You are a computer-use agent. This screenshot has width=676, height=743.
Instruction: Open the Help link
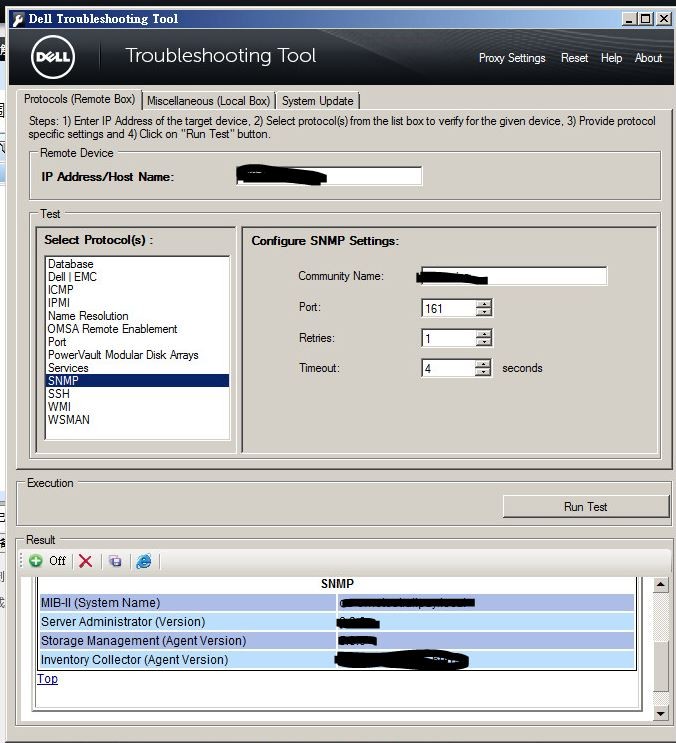pos(611,58)
